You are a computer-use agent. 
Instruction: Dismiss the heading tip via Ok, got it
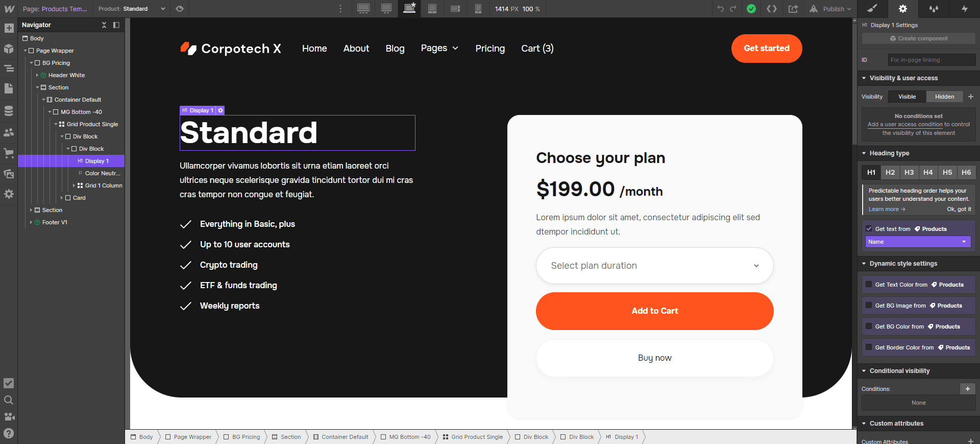click(959, 209)
